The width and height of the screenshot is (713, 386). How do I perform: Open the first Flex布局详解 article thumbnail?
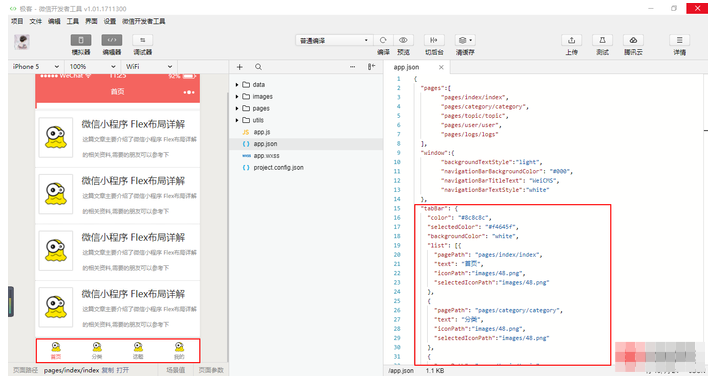[x=56, y=138]
